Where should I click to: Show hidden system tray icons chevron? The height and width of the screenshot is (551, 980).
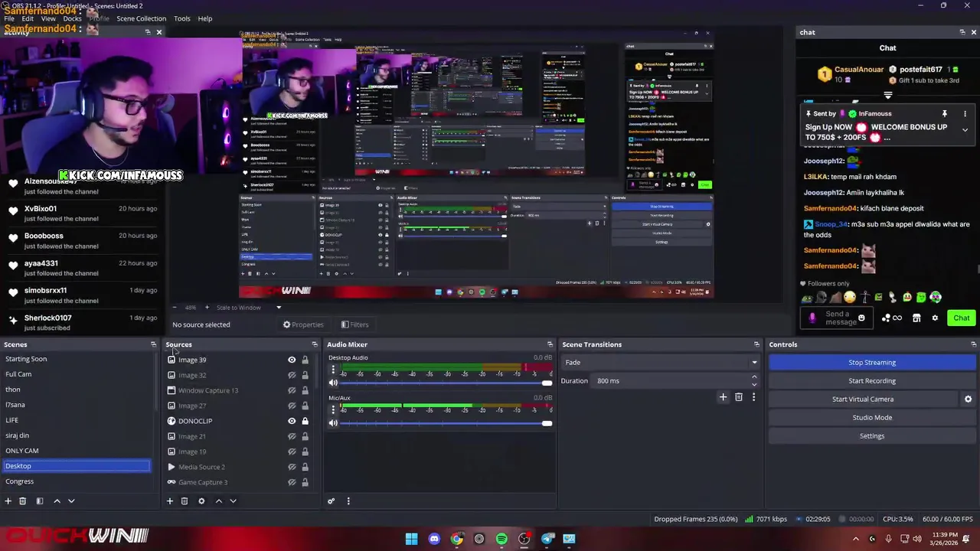[856, 539]
